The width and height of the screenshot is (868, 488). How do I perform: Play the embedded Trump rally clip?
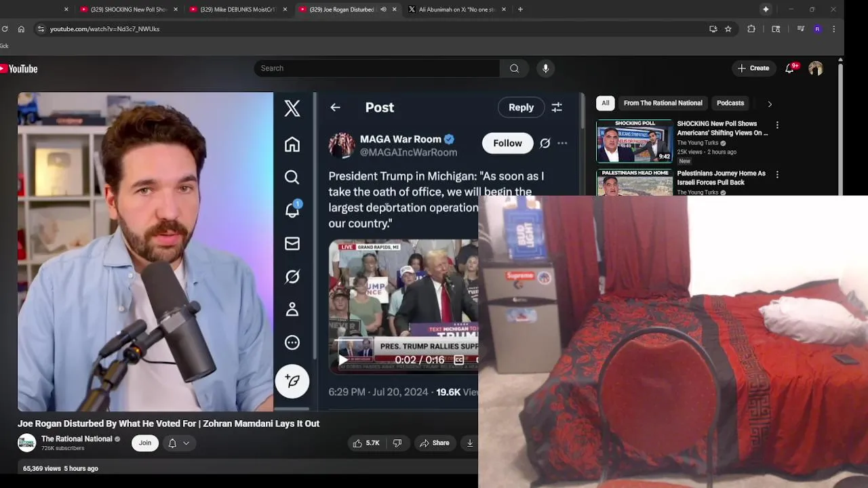point(343,360)
